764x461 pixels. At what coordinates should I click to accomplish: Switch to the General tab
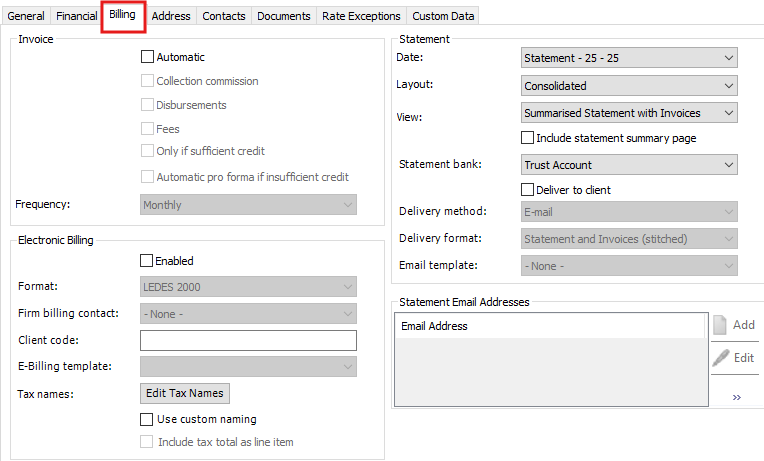(26, 16)
